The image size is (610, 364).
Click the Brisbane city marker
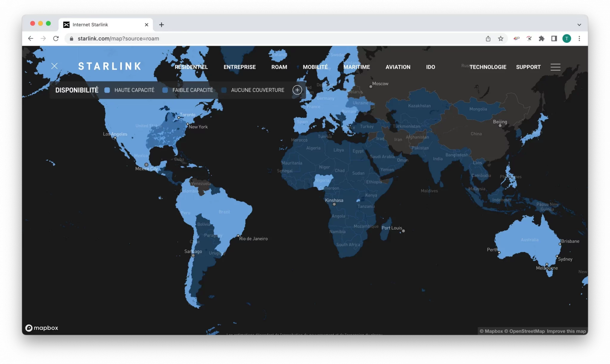tap(560, 244)
